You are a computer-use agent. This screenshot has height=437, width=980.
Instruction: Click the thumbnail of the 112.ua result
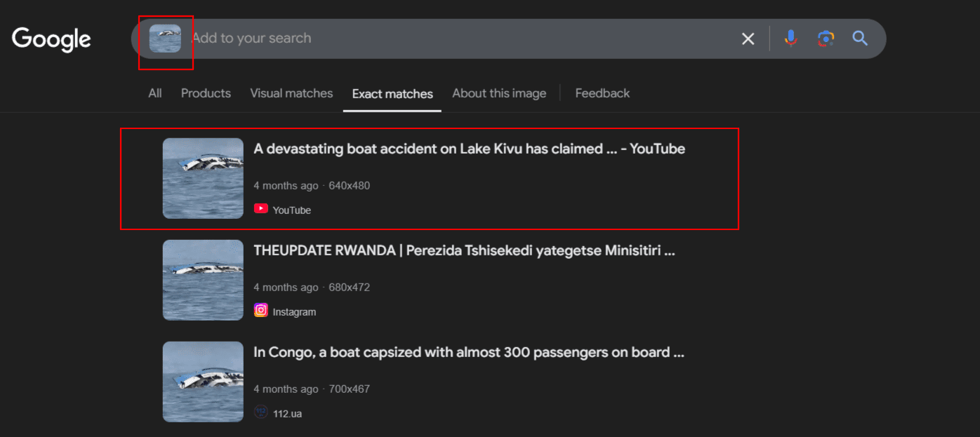(203, 382)
